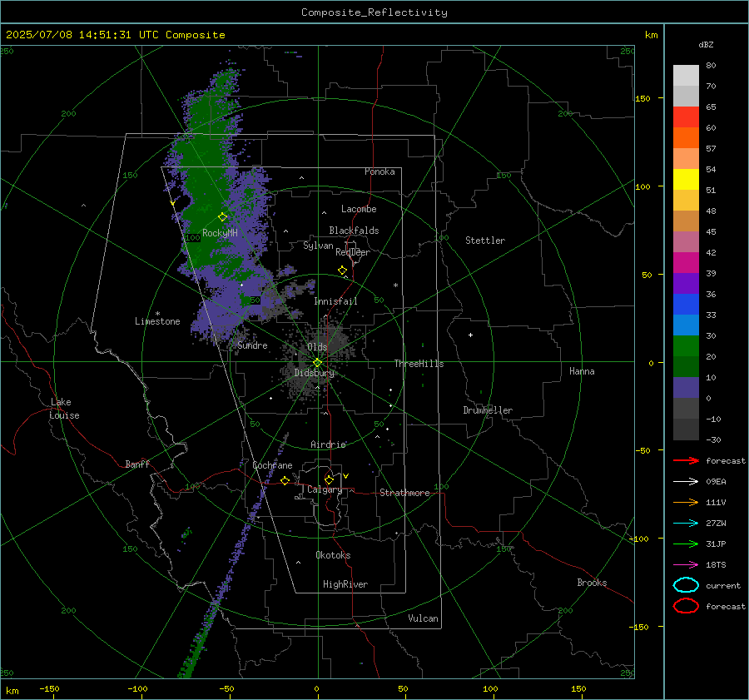Select the RedDeer label
Image resolution: width=749 pixels, height=700 pixels.
pyautogui.click(x=353, y=252)
